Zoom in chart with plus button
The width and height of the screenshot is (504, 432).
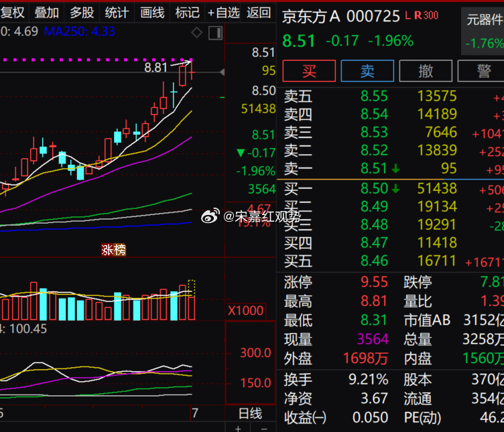238,427
